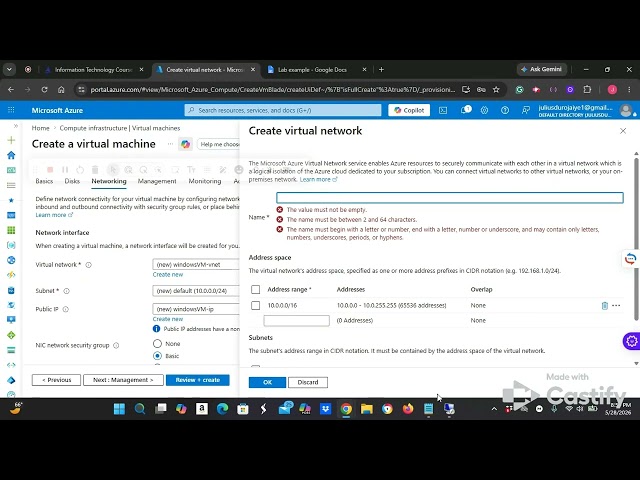Click the Grammarly extension icon
This screenshot has width=640, height=480.
pos(520,89)
